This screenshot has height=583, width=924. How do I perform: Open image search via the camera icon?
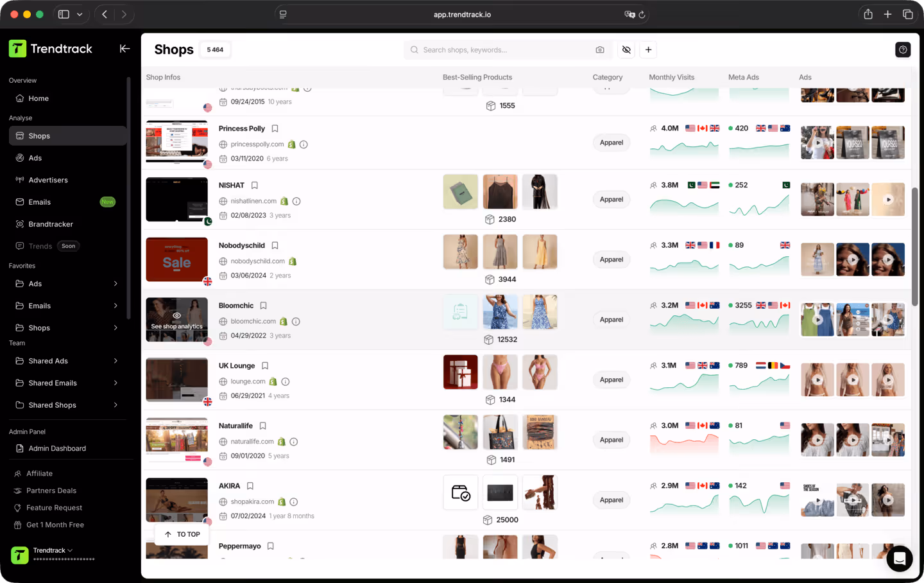click(x=599, y=49)
